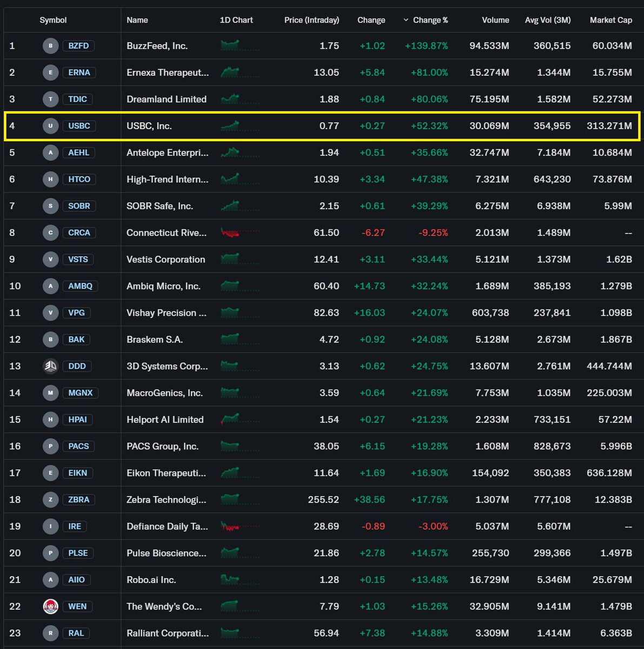The height and width of the screenshot is (649, 644).
Task: Toggle the Change % sort arrow
Action: [406, 20]
